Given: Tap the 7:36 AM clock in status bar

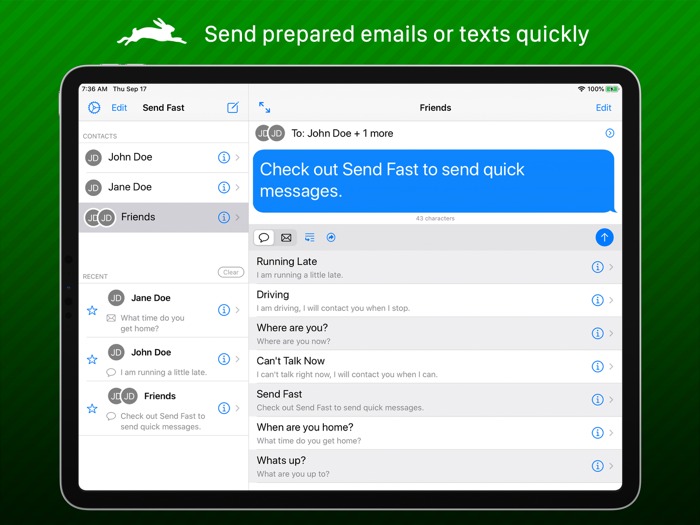Looking at the screenshot, I should click(x=94, y=89).
